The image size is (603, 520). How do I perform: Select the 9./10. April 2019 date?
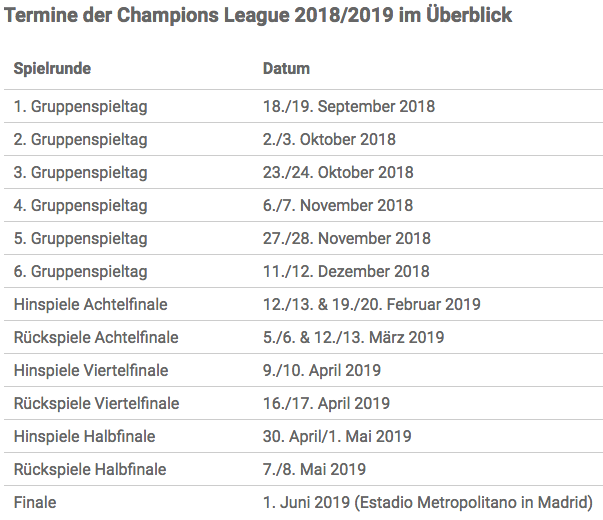[322, 371]
